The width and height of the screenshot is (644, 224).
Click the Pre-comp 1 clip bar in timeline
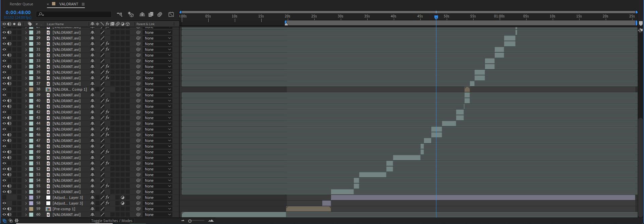[308, 209]
